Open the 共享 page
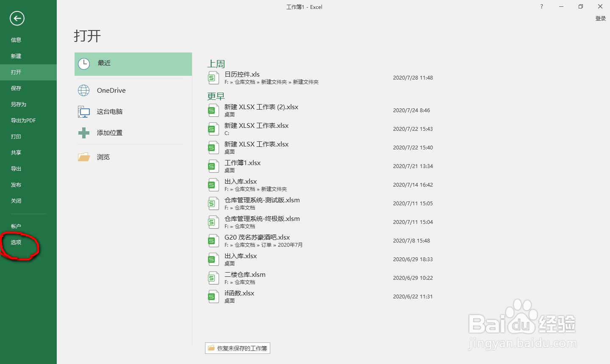 [28, 152]
